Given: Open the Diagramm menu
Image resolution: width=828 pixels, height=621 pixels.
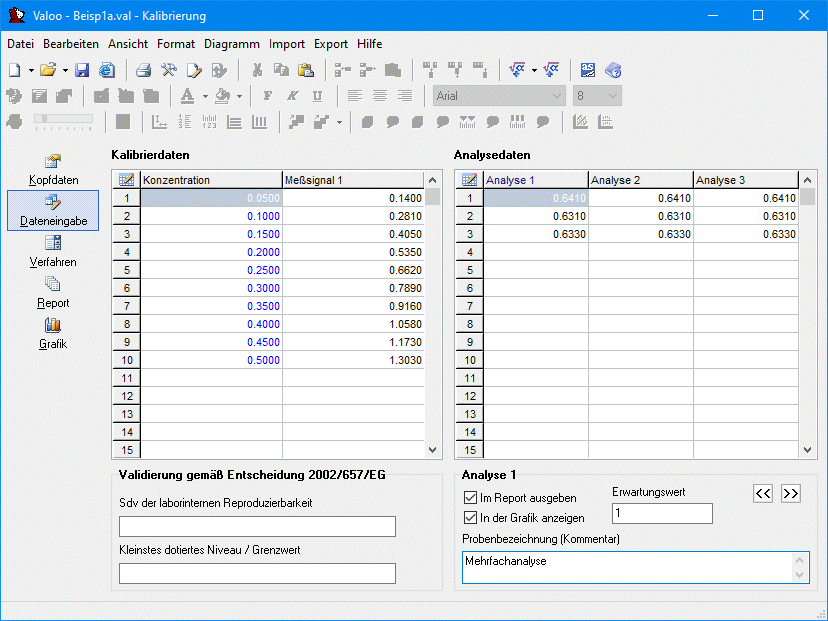Looking at the screenshot, I should 232,44.
